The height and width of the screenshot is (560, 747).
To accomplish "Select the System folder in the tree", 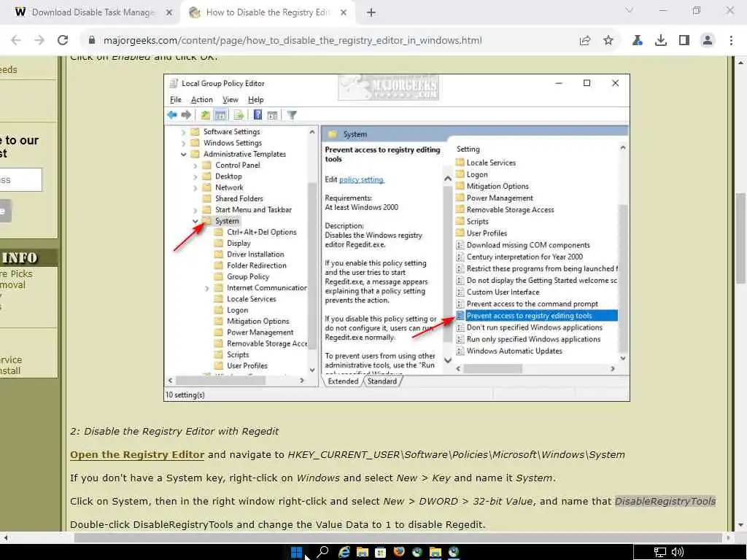I will (x=227, y=221).
